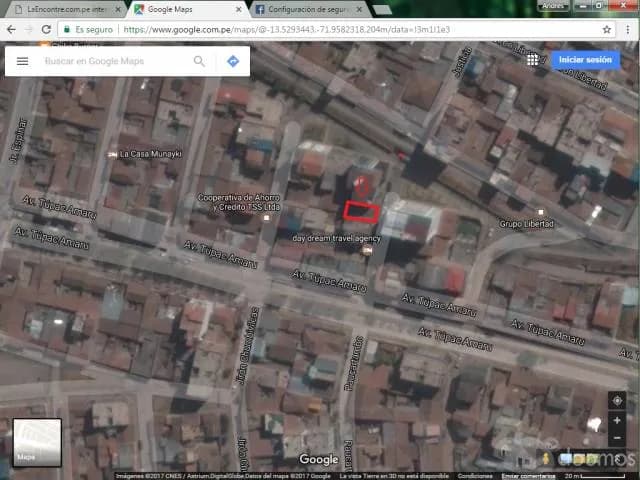The height and width of the screenshot is (480, 640).
Task: Close the LaEncontre.com.pe tab
Action: (x=118, y=9)
